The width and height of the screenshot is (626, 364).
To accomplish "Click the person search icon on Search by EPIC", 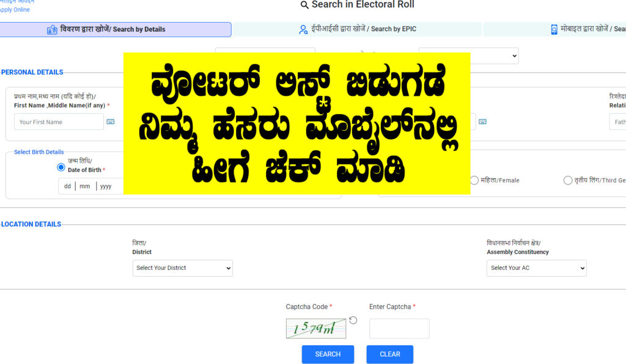I will point(303,29).
